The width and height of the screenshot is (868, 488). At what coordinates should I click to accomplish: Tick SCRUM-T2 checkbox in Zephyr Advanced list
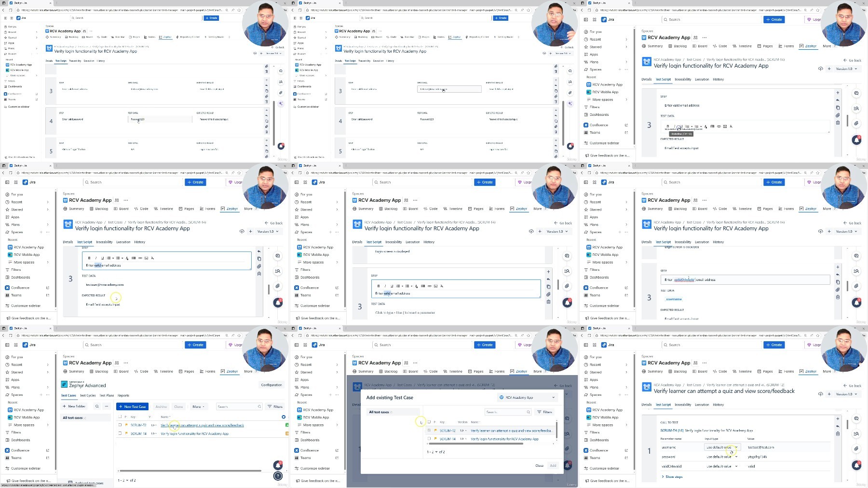point(120,425)
